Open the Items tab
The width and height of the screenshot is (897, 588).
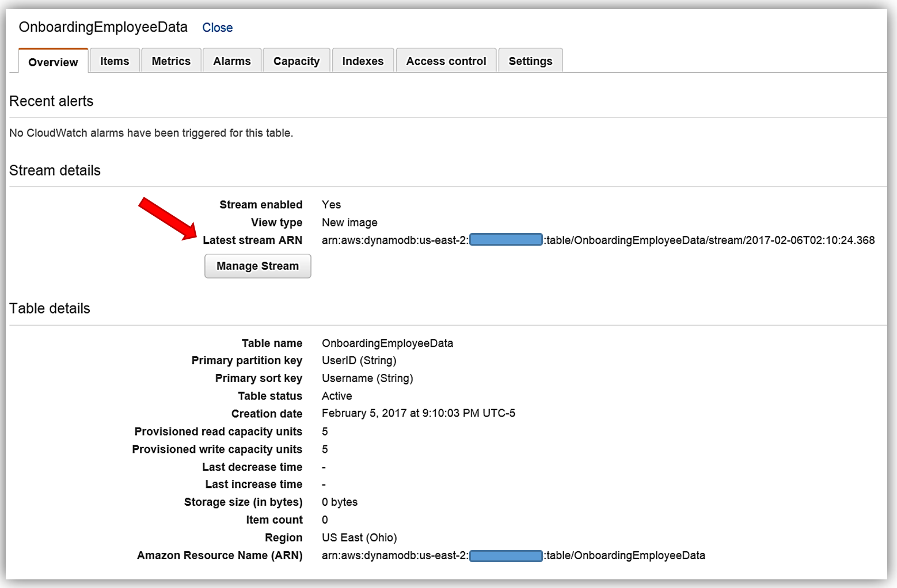tap(115, 61)
